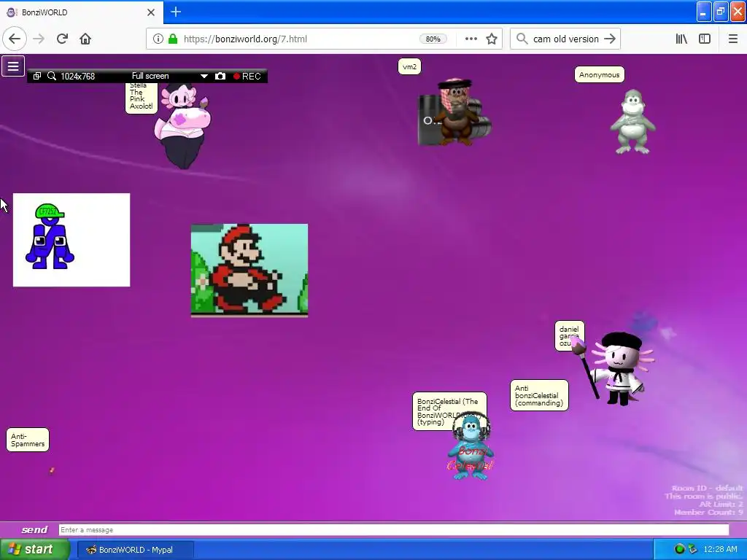Click the pink axolotl avatar with paintbrush at top
Image resolution: width=747 pixels, height=560 pixels.
click(x=182, y=126)
